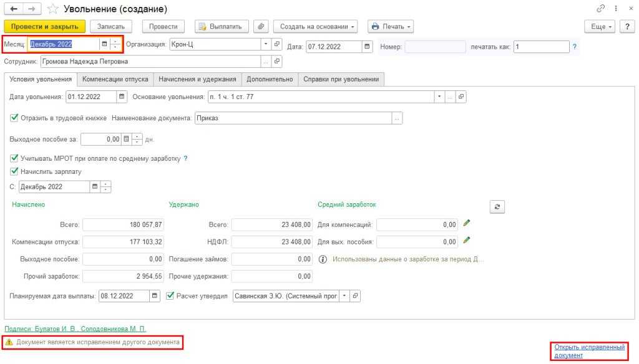Open the Организация Крон-Ц record
This screenshot has height=364, width=639.
276,44
